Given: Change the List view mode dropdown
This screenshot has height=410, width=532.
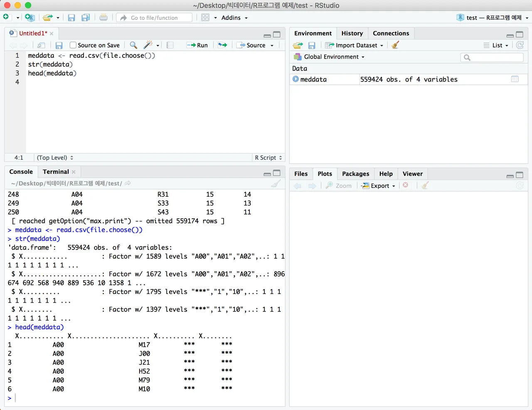Looking at the screenshot, I should (x=496, y=45).
